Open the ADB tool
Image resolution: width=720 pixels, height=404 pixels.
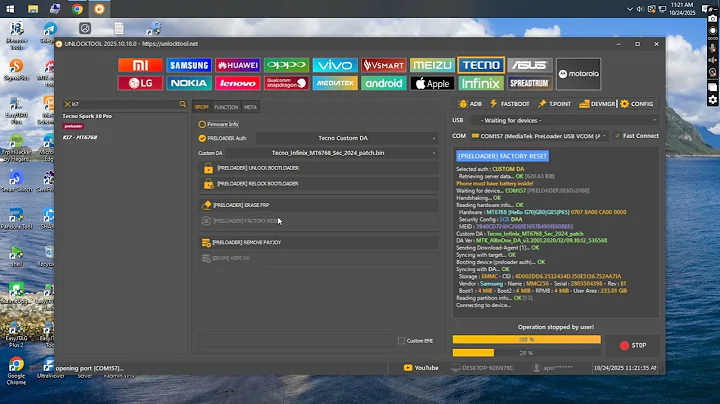470,104
